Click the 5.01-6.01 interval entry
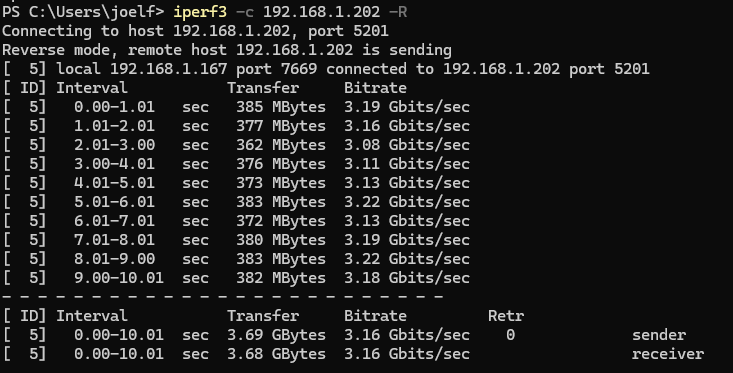Viewport: 733px width, 373px height. [114, 202]
